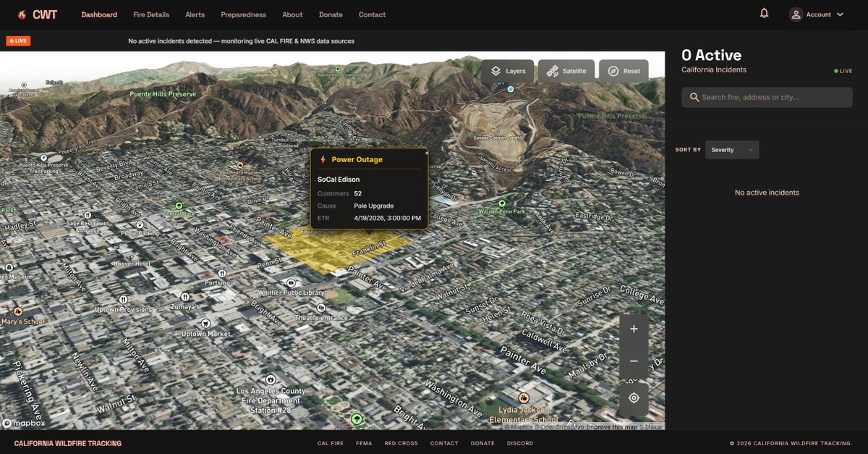Click the "0 Active" heading
This screenshot has height=454, width=868.
coord(711,55)
